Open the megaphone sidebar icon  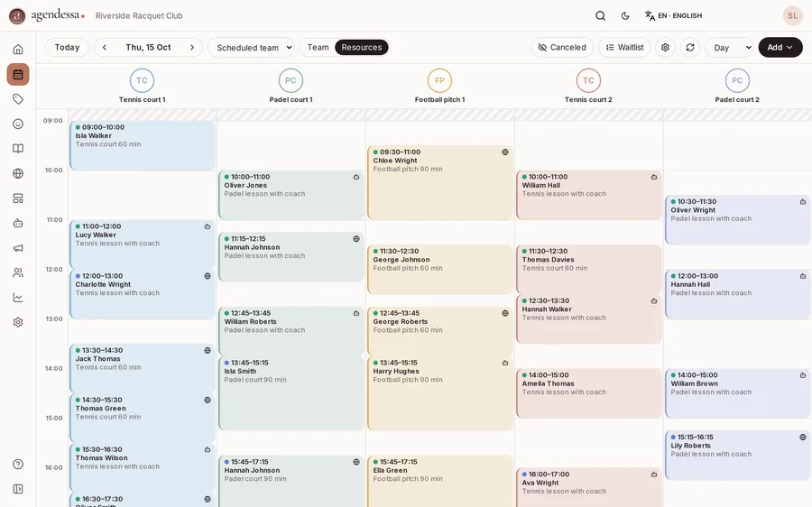pyautogui.click(x=18, y=248)
